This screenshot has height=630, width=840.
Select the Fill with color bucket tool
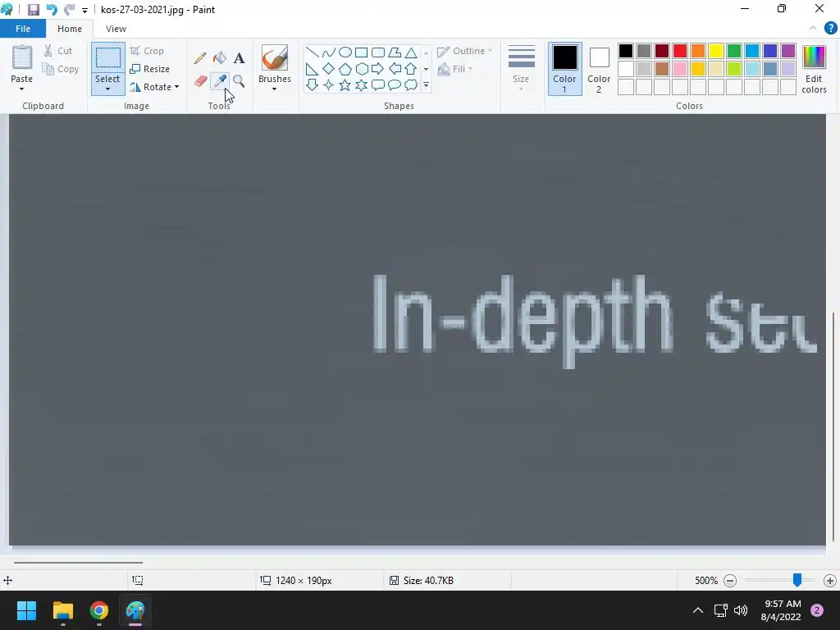220,58
